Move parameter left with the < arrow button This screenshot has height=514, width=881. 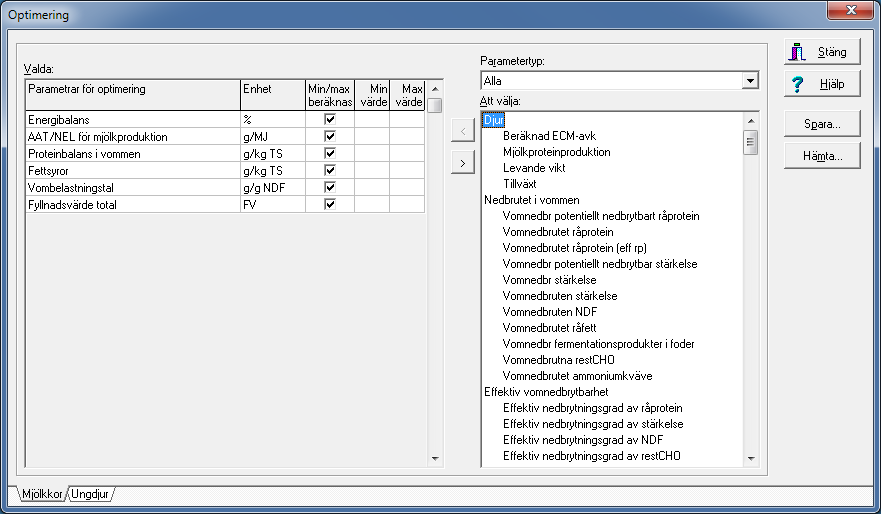coord(462,131)
